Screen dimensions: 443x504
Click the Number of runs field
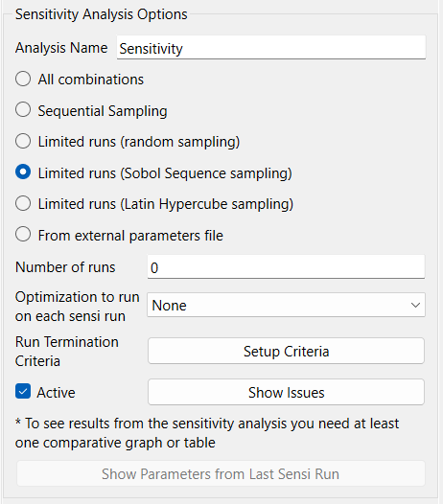pos(286,266)
